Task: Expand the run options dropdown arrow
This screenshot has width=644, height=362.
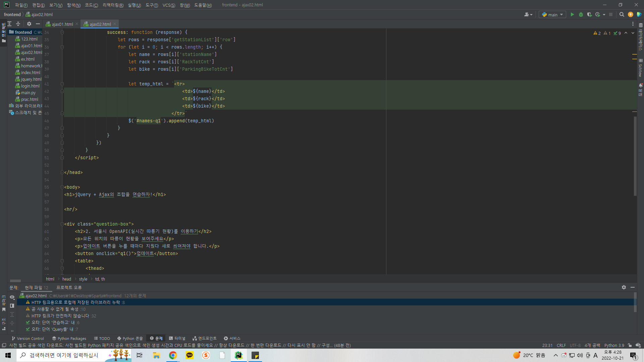Action: coord(604,15)
